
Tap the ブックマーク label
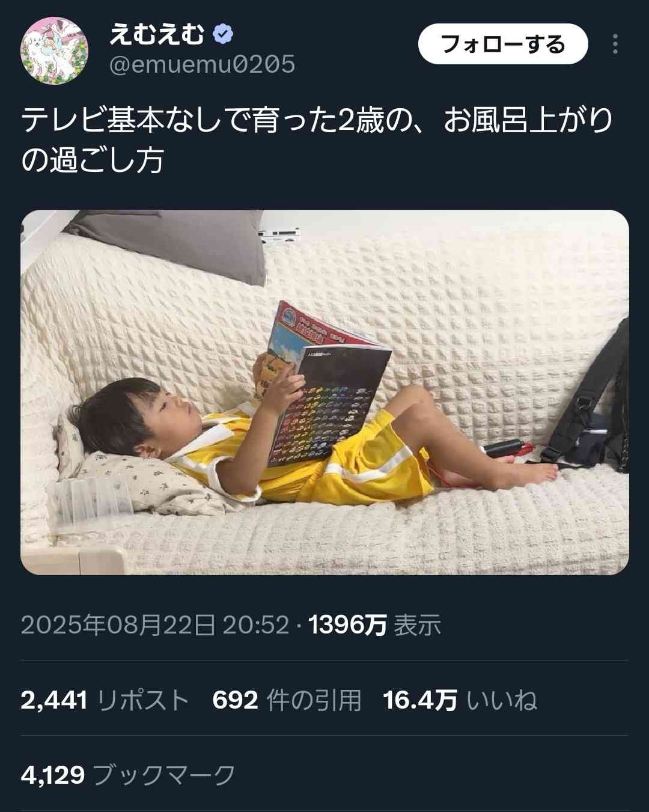click(164, 775)
